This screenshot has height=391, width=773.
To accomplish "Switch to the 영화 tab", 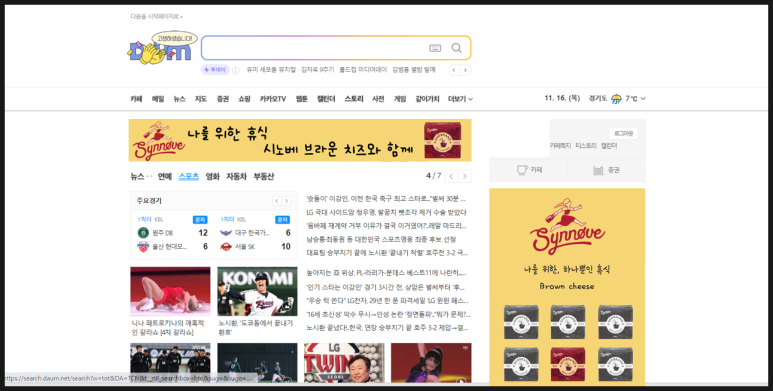I will click(212, 177).
